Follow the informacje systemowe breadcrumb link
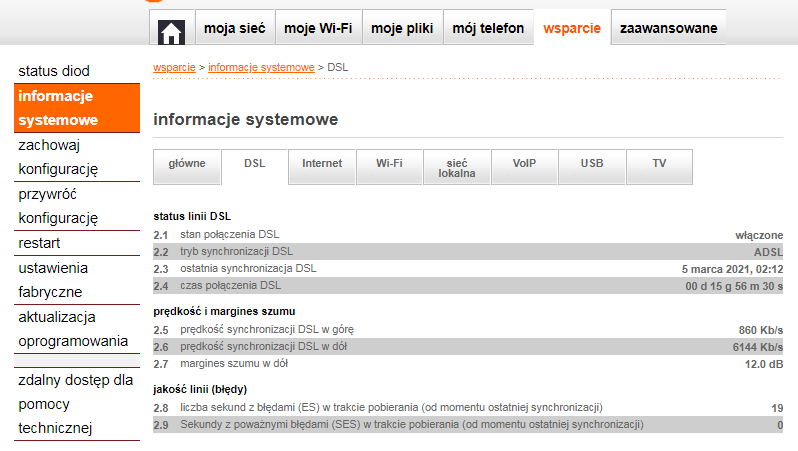This screenshot has width=798, height=451. [261, 67]
